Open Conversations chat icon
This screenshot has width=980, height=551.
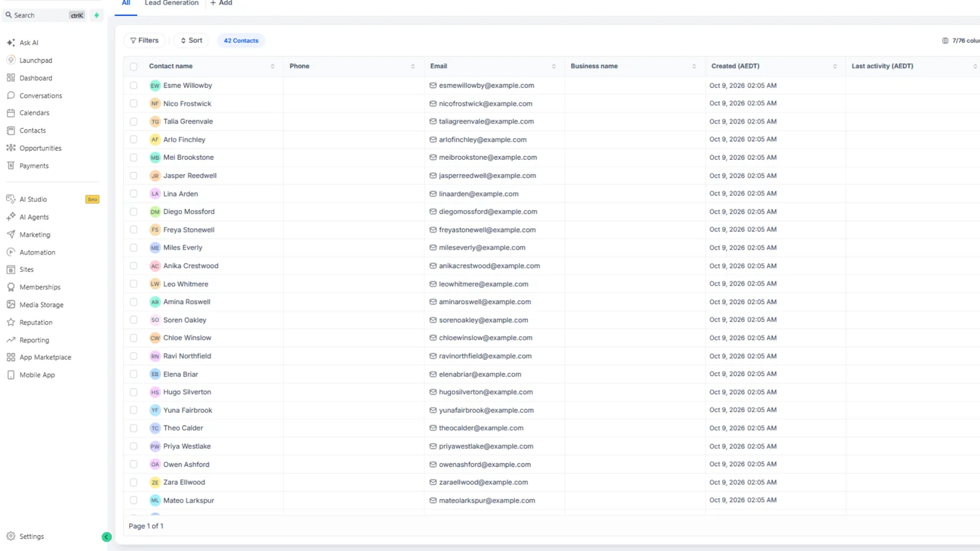11,96
